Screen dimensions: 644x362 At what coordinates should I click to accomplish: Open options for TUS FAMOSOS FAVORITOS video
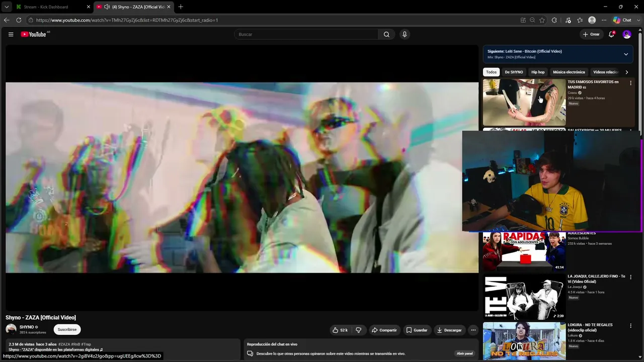tap(630, 83)
